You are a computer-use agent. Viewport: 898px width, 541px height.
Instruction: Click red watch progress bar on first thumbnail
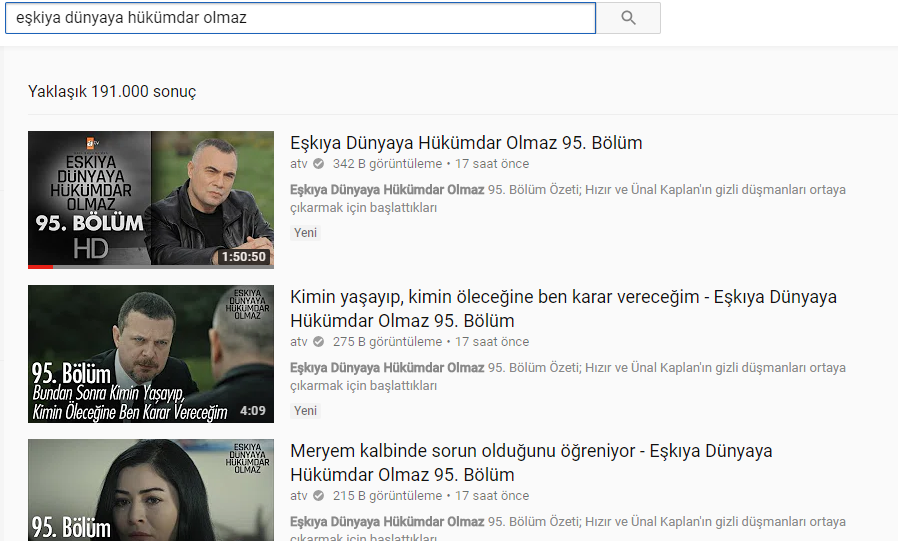coord(40,267)
